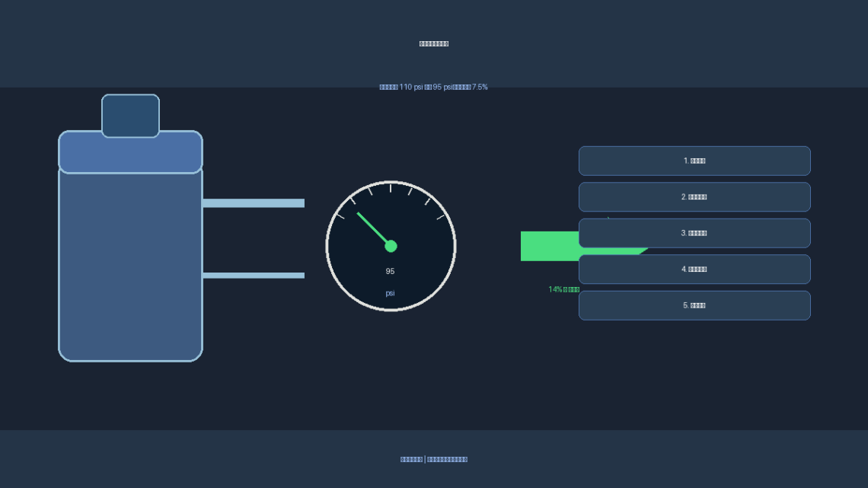Click the page title in the header
Screen dimensions: 868x488
(x=434, y=43)
